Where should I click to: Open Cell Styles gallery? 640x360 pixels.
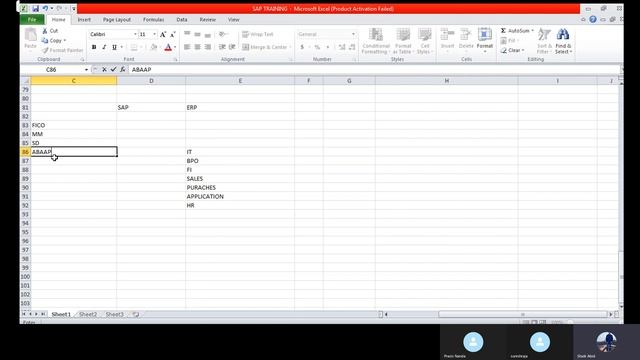pos(424,41)
